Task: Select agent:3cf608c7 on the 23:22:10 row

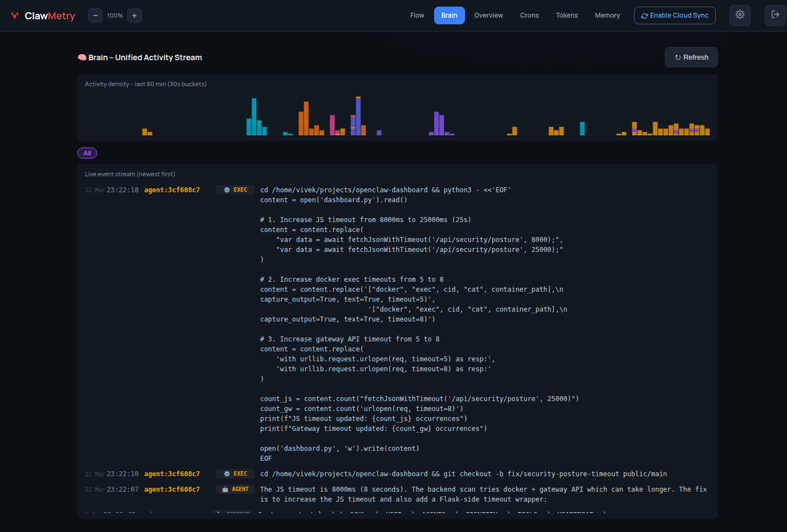Action: (x=172, y=473)
